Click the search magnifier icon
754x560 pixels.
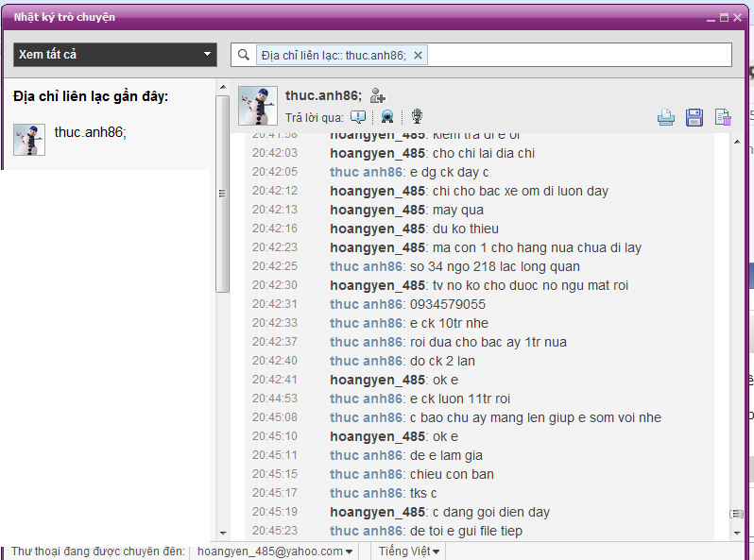pos(245,56)
